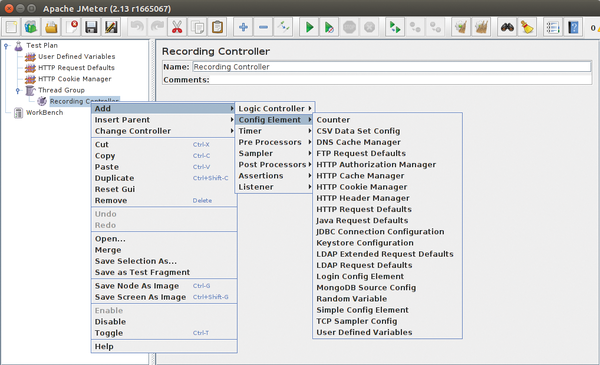Click the Undo arrow icon

[x=137, y=27]
